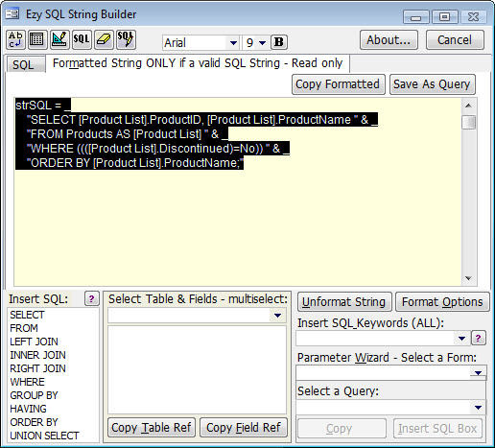Open the font size 9 dropdown
495x448 pixels.
click(262, 42)
